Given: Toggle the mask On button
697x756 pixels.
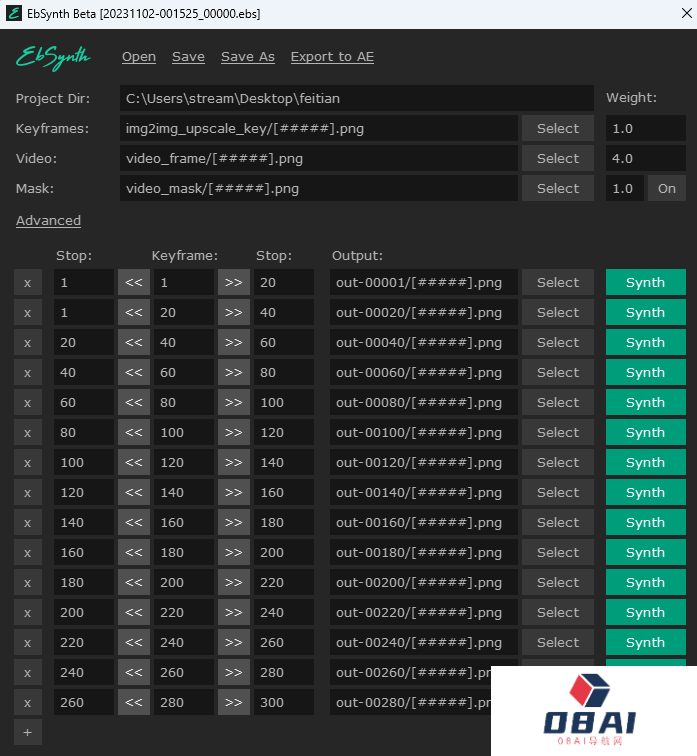Looking at the screenshot, I should 667,188.
